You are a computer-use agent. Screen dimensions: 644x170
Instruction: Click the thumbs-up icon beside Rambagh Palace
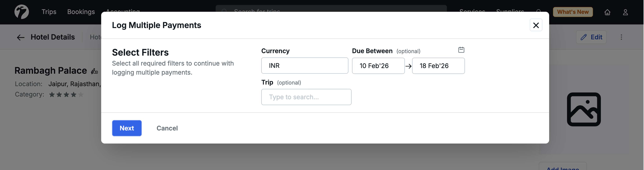[x=94, y=71]
